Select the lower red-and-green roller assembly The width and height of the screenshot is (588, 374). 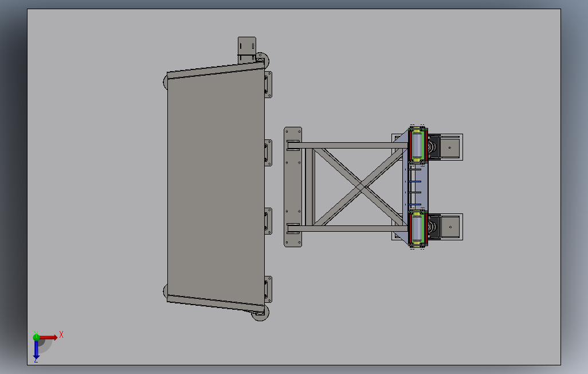pyautogui.click(x=418, y=229)
